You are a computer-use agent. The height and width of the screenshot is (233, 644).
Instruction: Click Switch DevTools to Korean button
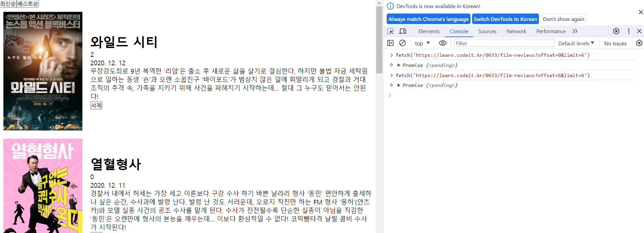(x=505, y=19)
